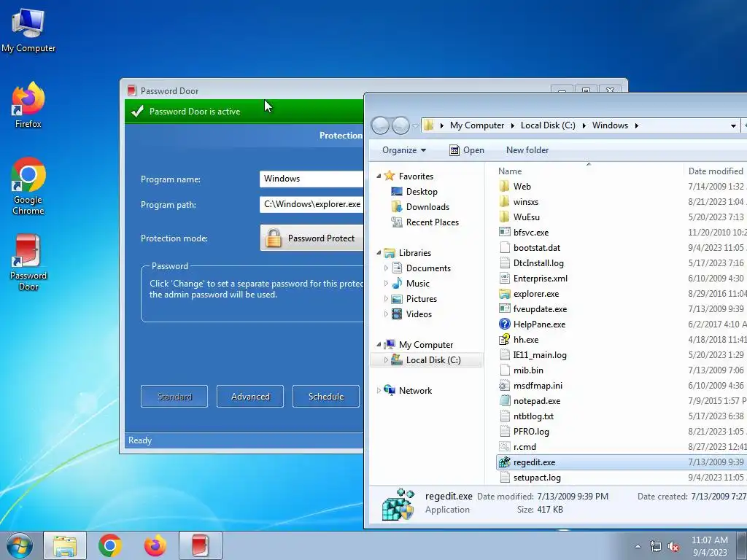Switch to the Standard tab in Password Door
This screenshot has height=560, width=747.
click(174, 396)
